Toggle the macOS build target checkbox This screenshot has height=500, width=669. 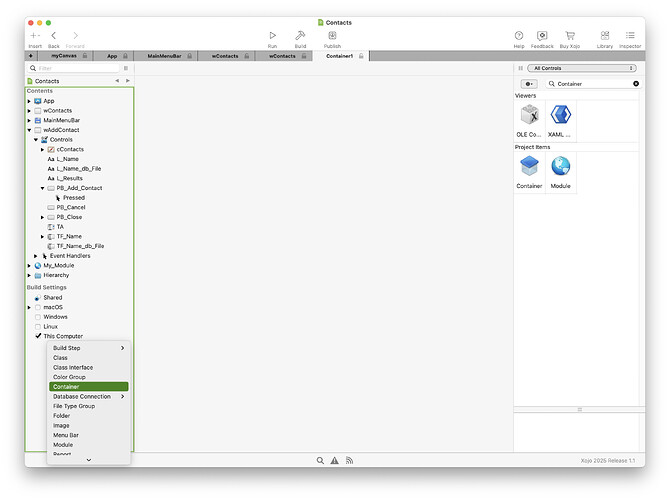coord(38,307)
